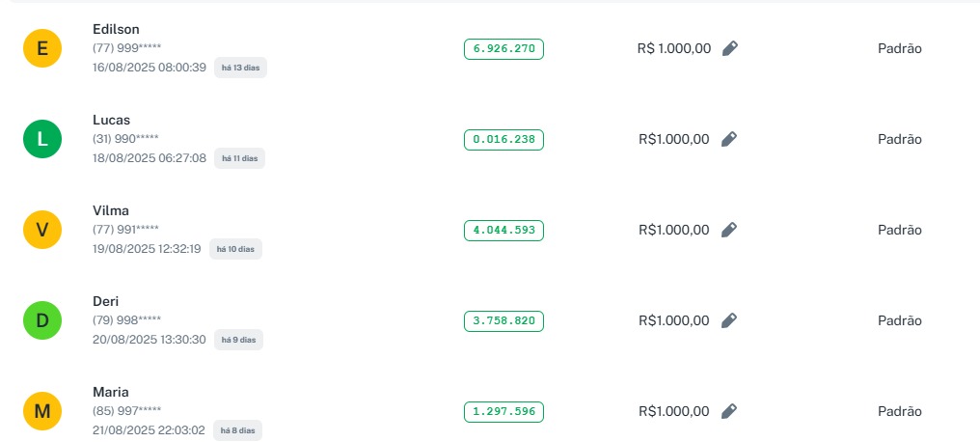
Task: Click the green badge 4.044.593
Action: click(504, 230)
